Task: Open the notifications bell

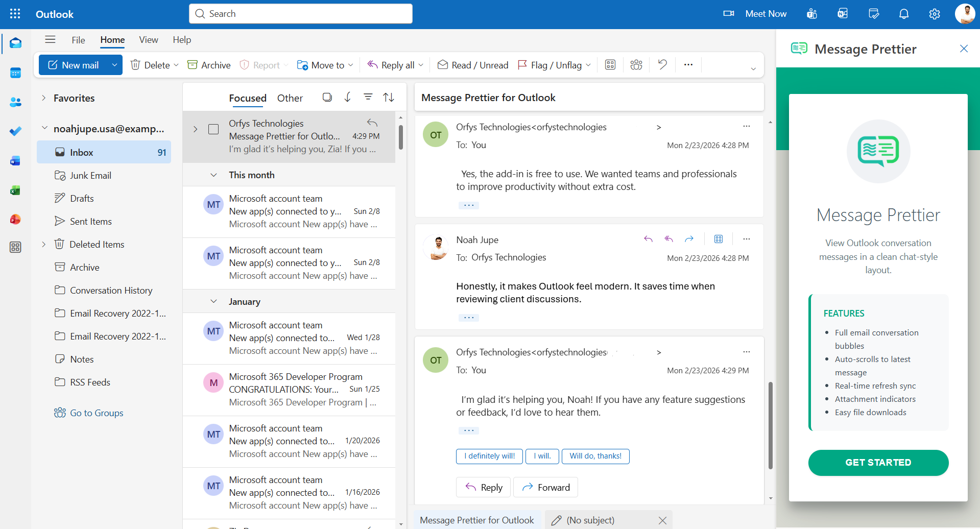Action: pos(904,14)
